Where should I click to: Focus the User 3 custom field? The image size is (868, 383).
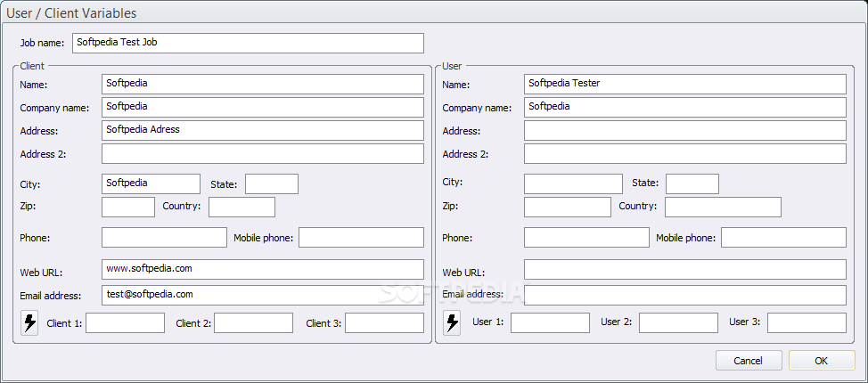[807, 322]
